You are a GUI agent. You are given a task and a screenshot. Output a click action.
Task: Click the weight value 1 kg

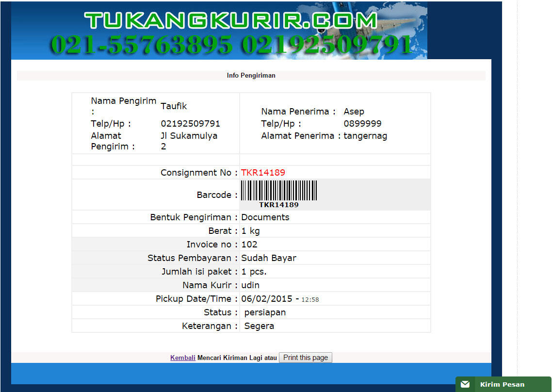point(250,231)
